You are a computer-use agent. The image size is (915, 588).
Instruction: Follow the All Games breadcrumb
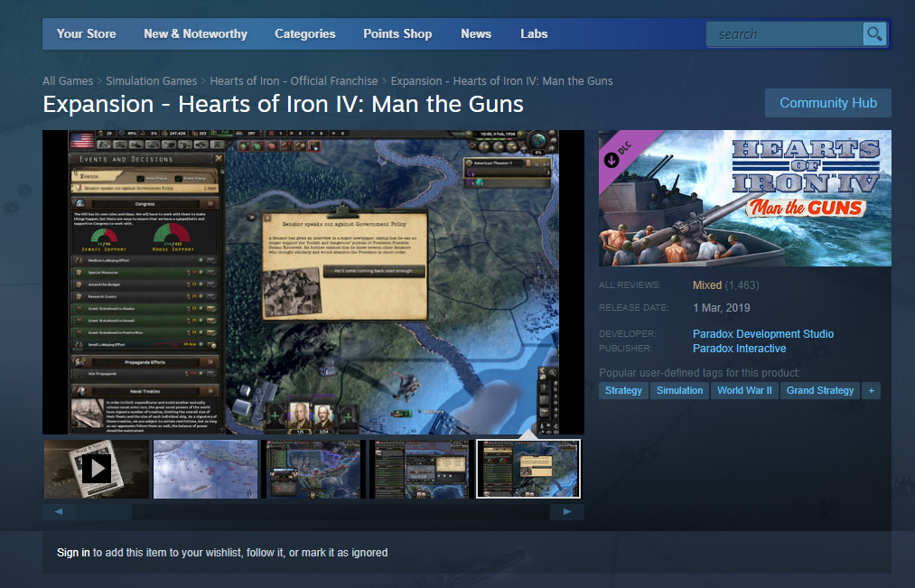(68, 81)
